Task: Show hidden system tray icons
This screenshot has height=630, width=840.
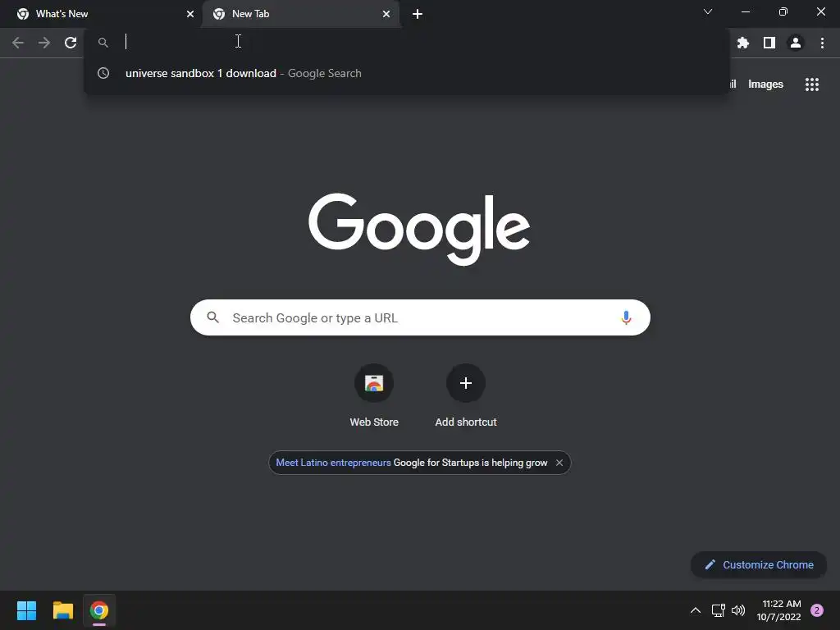Action: coord(696,610)
